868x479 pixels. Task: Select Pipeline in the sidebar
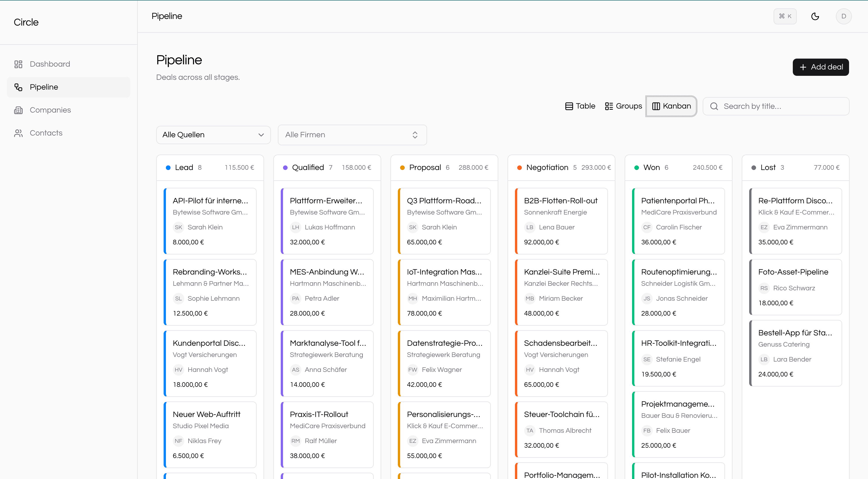(x=68, y=87)
